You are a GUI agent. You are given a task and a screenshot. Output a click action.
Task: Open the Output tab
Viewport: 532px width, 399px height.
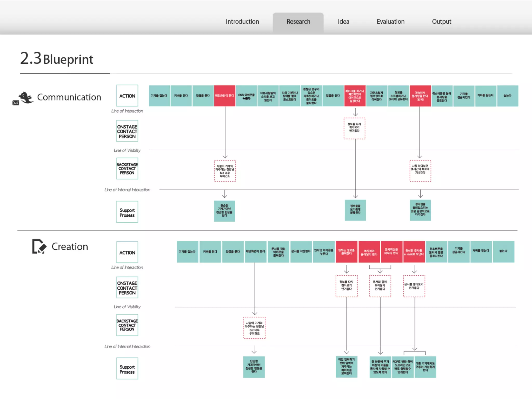441,22
